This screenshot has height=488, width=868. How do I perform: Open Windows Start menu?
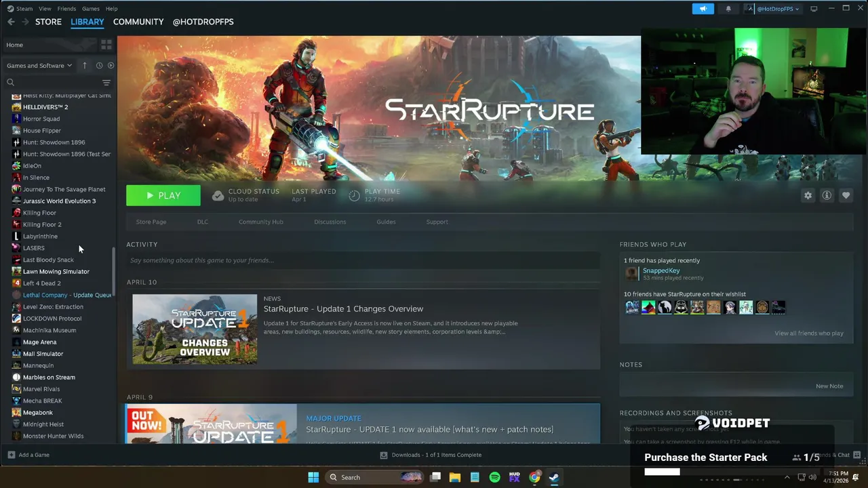point(313,477)
